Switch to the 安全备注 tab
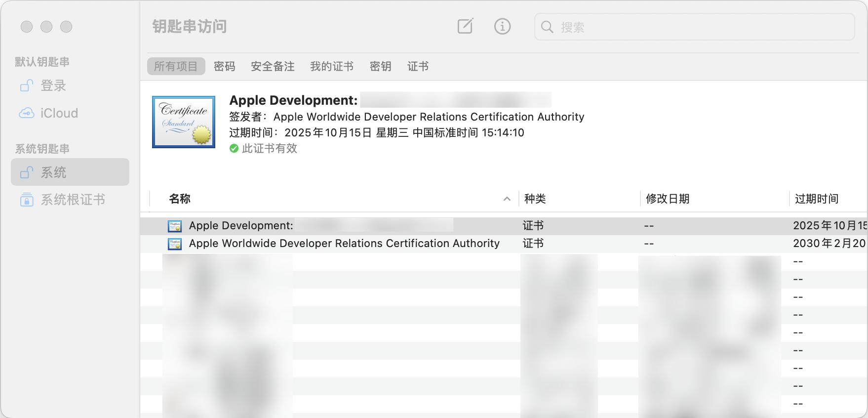This screenshot has width=868, height=418. pos(273,66)
